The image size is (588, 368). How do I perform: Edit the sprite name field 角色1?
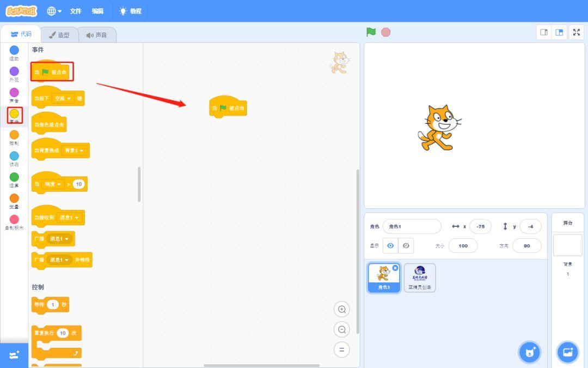click(412, 226)
